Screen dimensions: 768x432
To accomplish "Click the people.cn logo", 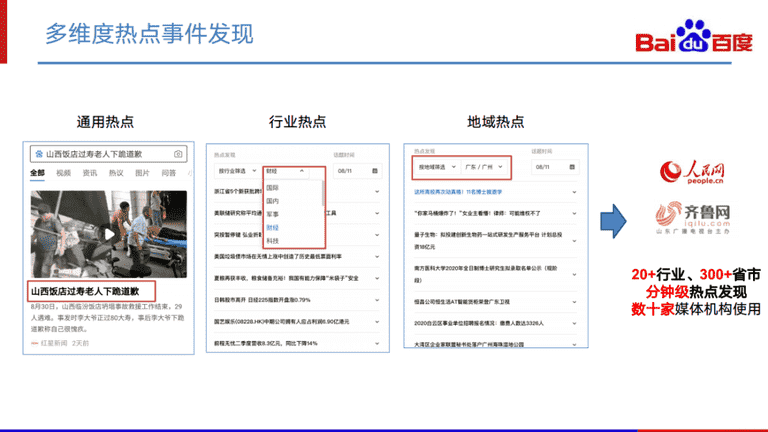I will (x=692, y=172).
